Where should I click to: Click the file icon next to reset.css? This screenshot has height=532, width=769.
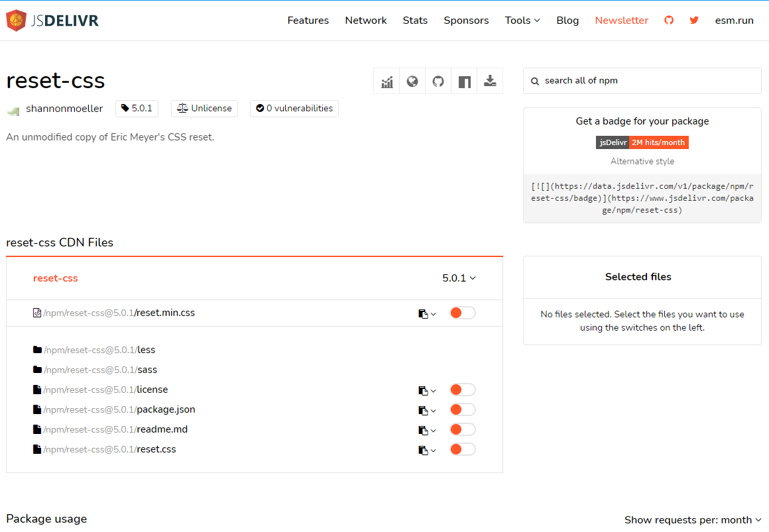coord(36,449)
